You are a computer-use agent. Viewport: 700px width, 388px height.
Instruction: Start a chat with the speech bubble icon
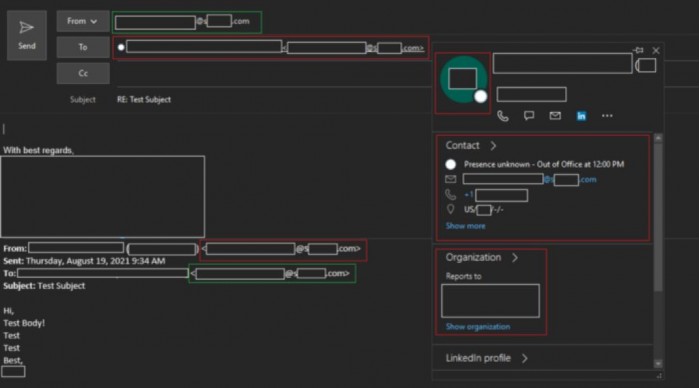(x=529, y=116)
